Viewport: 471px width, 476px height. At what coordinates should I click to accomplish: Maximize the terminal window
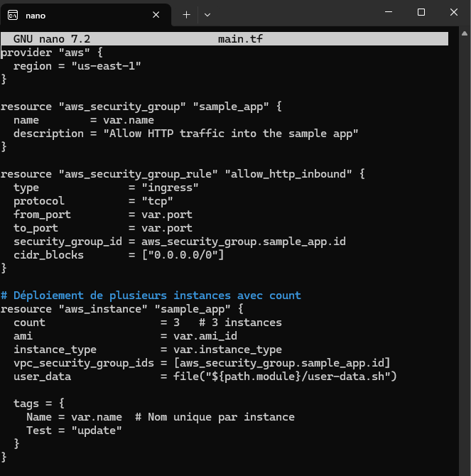click(x=421, y=12)
